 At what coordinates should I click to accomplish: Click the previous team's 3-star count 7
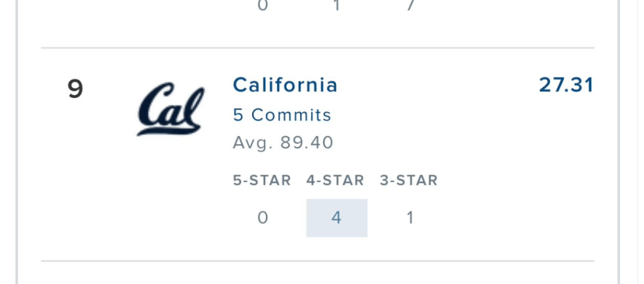click(x=410, y=6)
